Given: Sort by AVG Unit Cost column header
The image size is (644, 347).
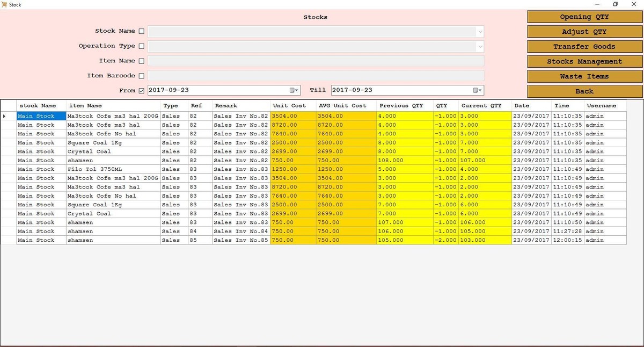Looking at the screenshot, I should pyautogui.click(x=346, y=106).
